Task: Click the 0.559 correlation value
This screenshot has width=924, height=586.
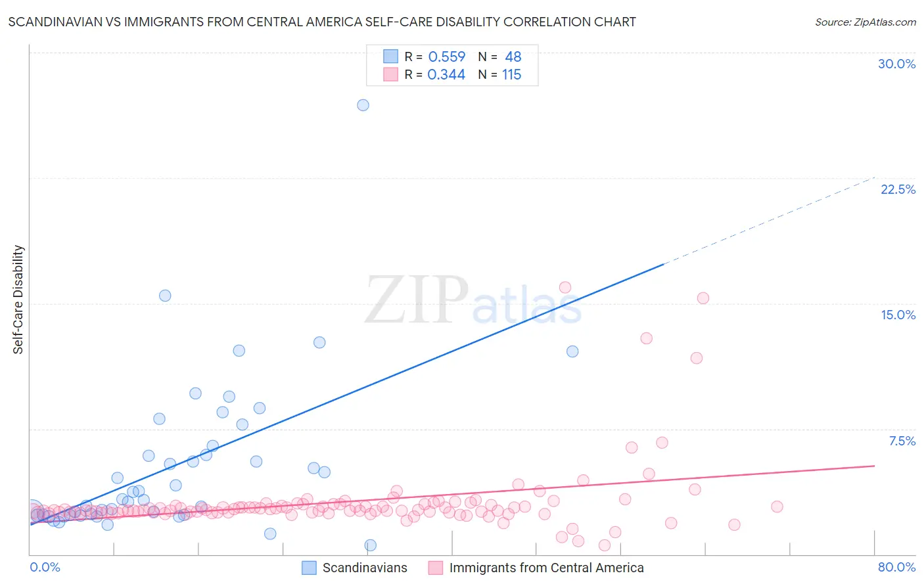Action: 446,56
